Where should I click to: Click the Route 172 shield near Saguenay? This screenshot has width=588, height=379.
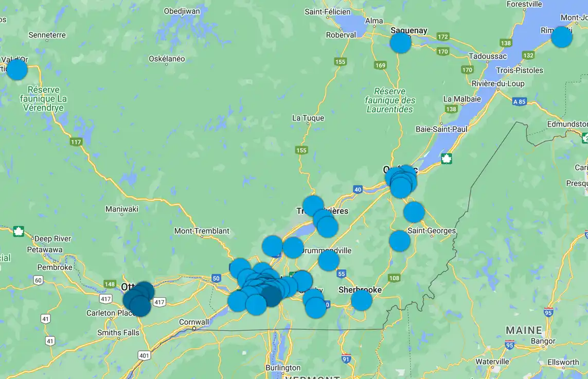click(x=442, y=37)
